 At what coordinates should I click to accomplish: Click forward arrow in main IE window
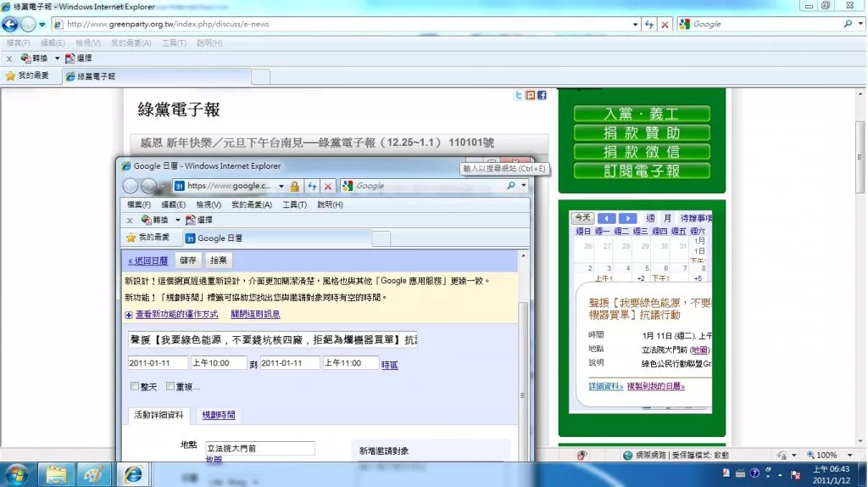28,25
